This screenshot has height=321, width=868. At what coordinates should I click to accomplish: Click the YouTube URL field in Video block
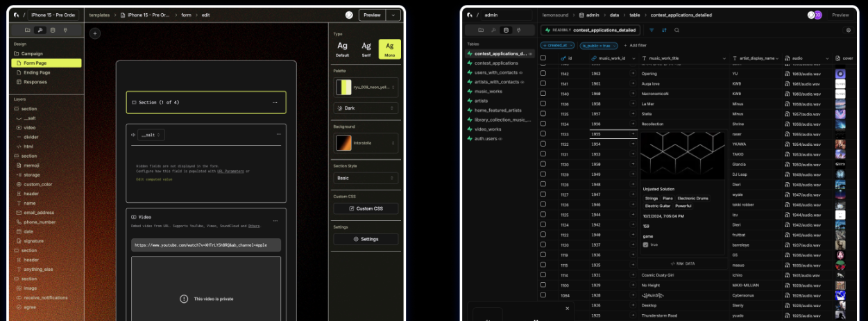(x=206, y=245)
